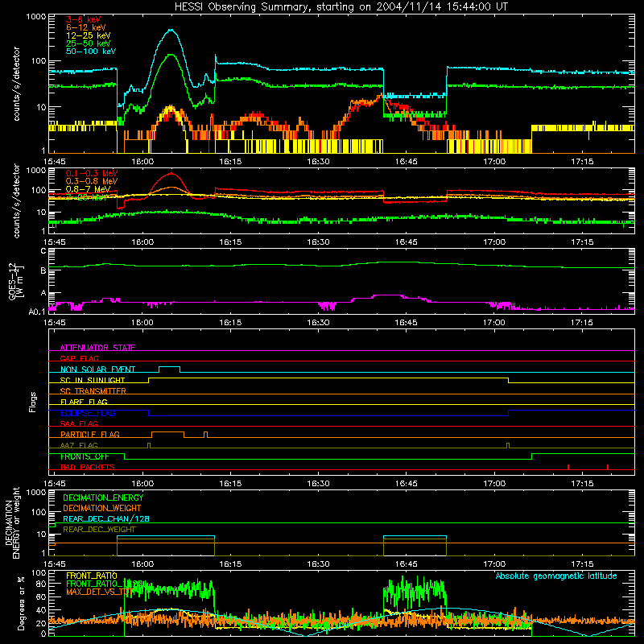Click the 17:00 tick under the Flags panel
The image size is (644, 644).
[494, 484]
